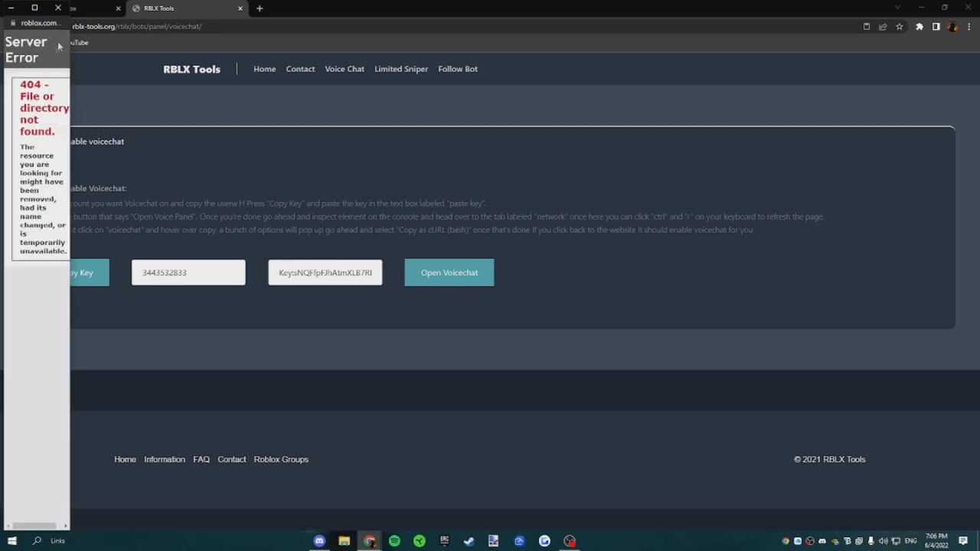Click the Discord icon in system tray
Screen dimensions: 980x551
tap(822, 541)
